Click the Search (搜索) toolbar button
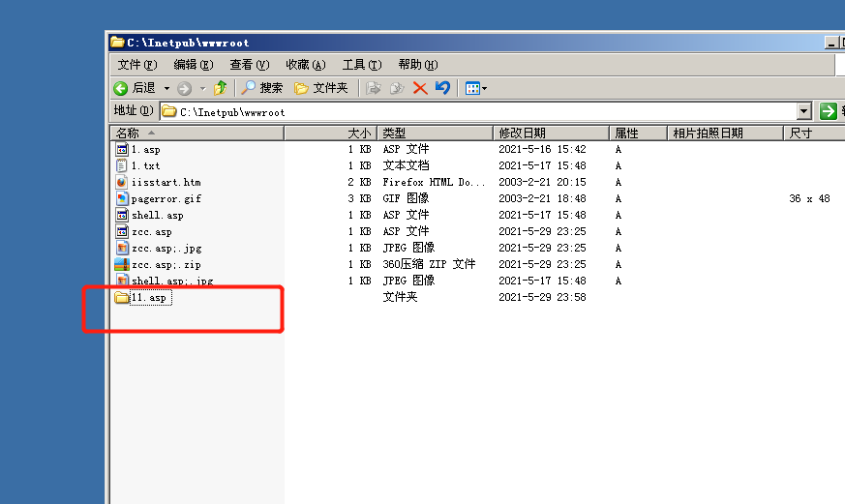Image resolution: width=845 pixels, height=504 pixels. pyautogui.click(x=262, y=88)
